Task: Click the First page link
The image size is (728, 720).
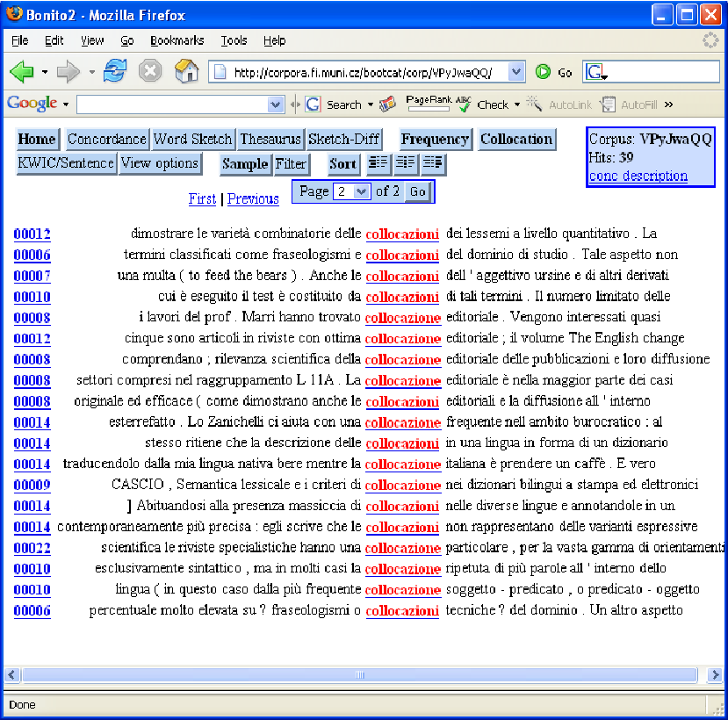Action: point(202,198)
